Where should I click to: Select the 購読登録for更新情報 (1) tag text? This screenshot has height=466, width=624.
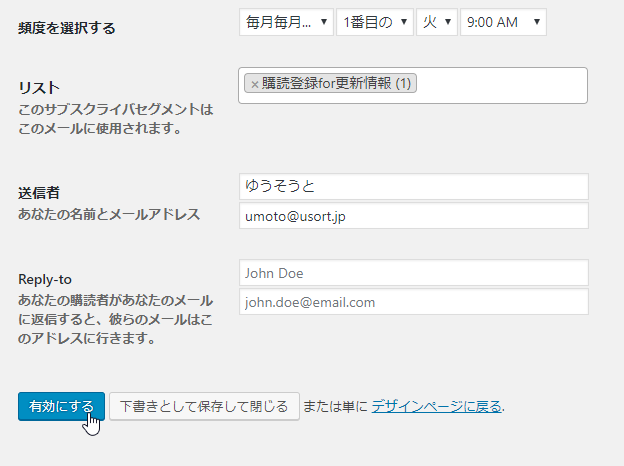point(337,84)
